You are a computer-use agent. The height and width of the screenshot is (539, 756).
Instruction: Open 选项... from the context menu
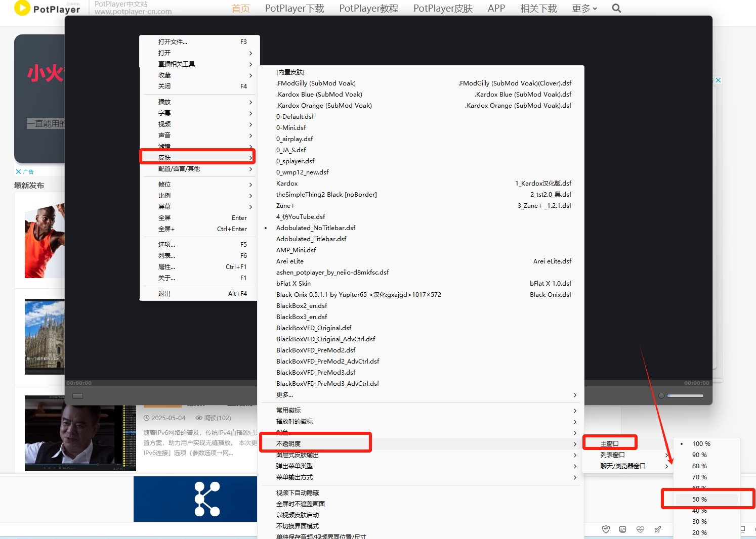click(x=198, y=245)
